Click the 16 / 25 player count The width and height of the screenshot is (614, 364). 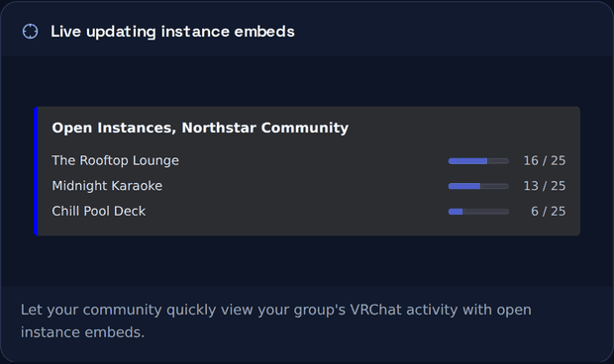pos(545,160)
